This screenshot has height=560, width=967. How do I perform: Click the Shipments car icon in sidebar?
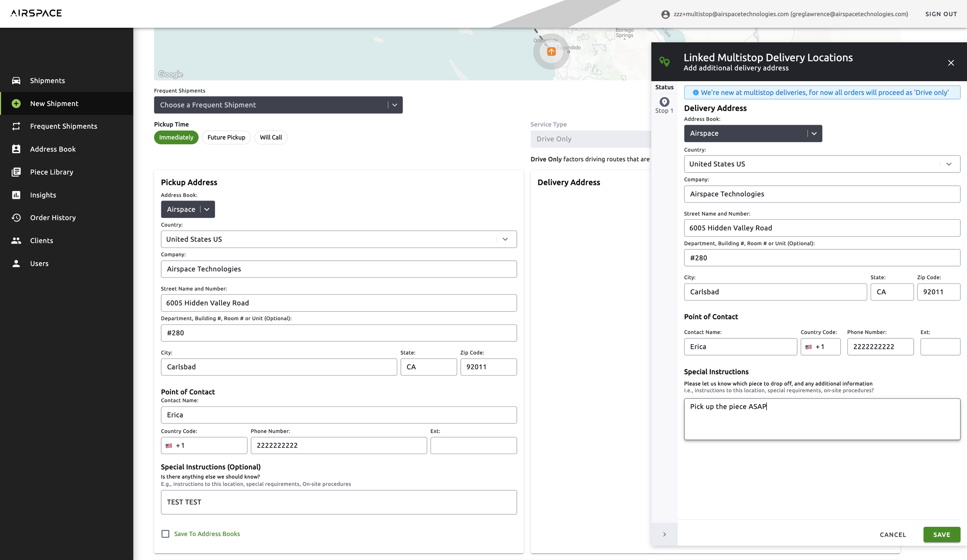pos(16,80)
